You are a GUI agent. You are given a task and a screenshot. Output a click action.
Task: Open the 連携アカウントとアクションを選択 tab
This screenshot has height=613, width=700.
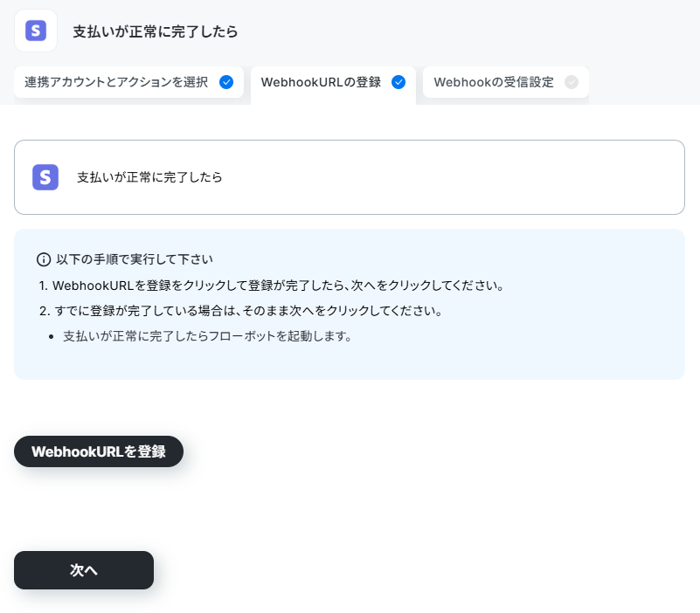[x=128, y=82]
